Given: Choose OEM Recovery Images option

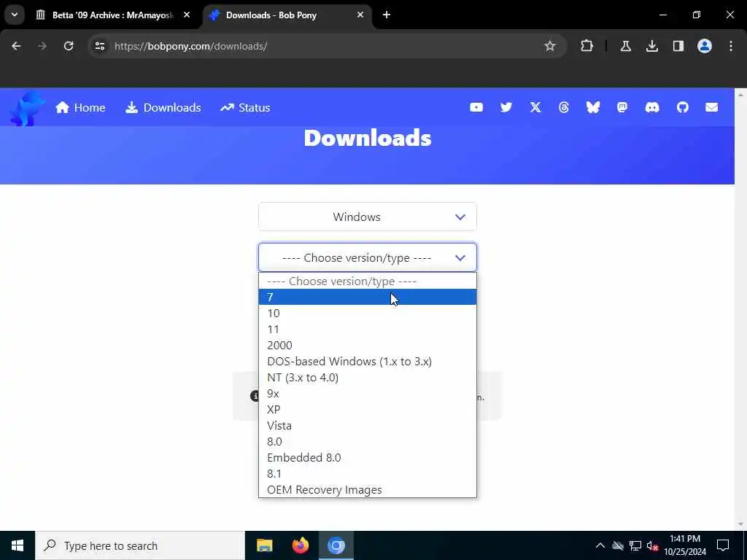Looking at the screenshot, I should 368,489.
